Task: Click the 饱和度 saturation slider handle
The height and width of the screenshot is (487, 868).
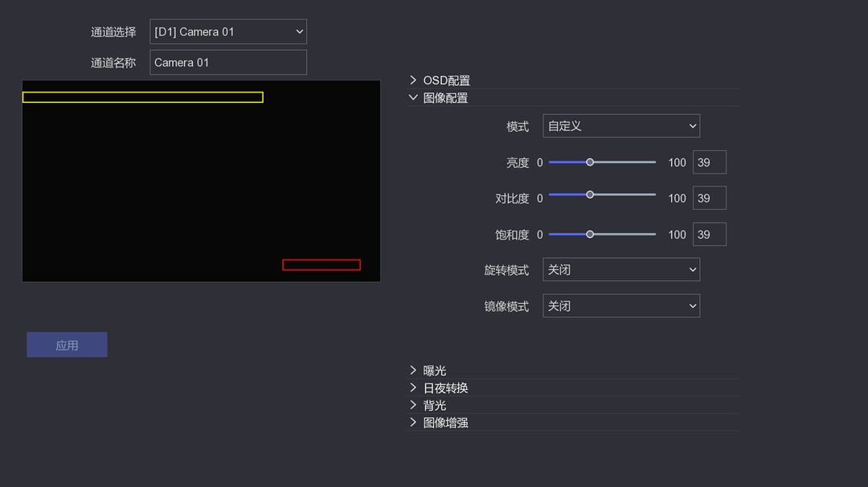Action: point(590,235)
